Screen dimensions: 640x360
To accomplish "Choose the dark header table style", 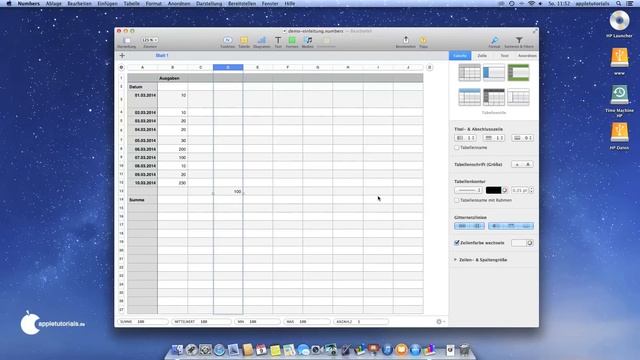I will click(494, 97).
